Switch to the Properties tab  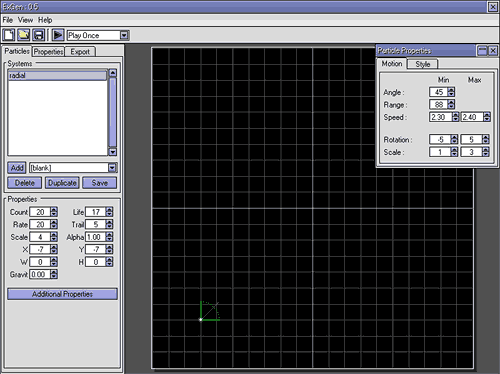pyautogui.click(x=48, y=52)
